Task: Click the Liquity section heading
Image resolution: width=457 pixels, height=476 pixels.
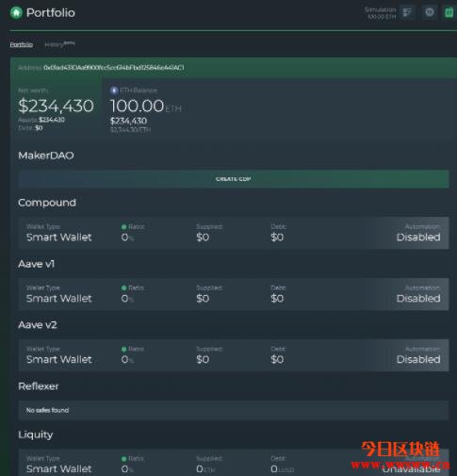Action: 36,435
